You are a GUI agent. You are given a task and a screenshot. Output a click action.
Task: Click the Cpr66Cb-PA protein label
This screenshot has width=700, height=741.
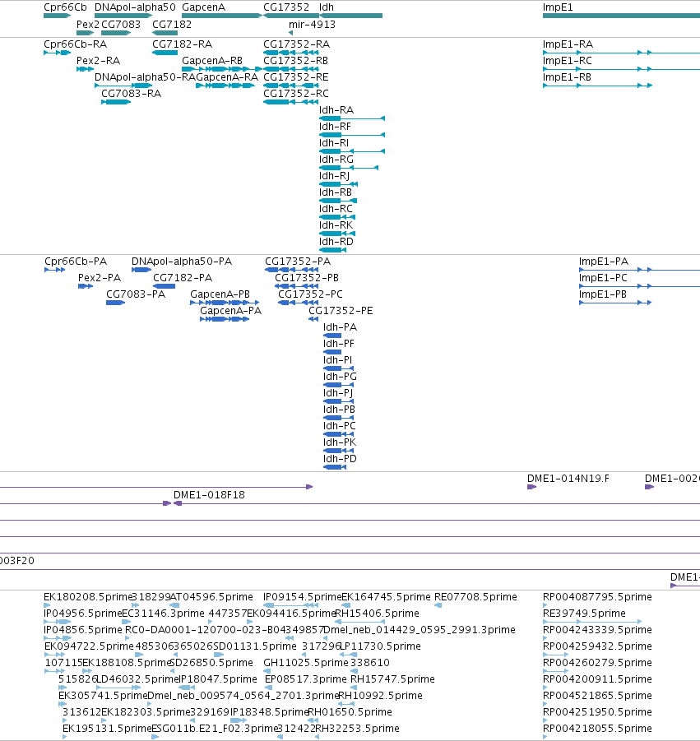tap(76, 262)
